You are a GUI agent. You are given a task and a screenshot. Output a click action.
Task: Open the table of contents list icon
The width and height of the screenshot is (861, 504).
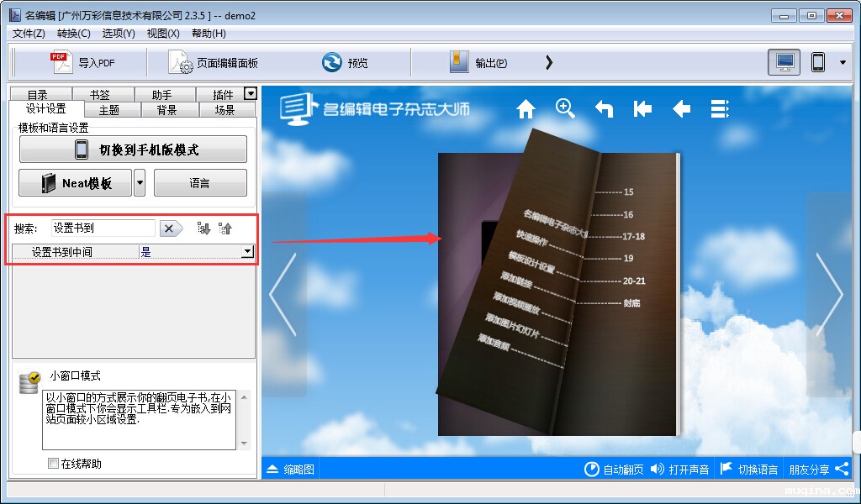point(720,109)
